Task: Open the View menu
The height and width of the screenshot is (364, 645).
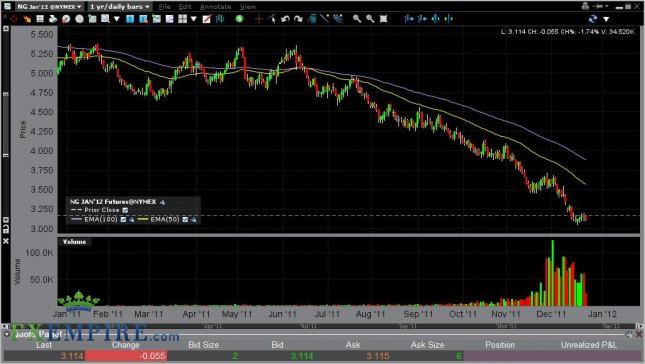Action: pos(248,7)
